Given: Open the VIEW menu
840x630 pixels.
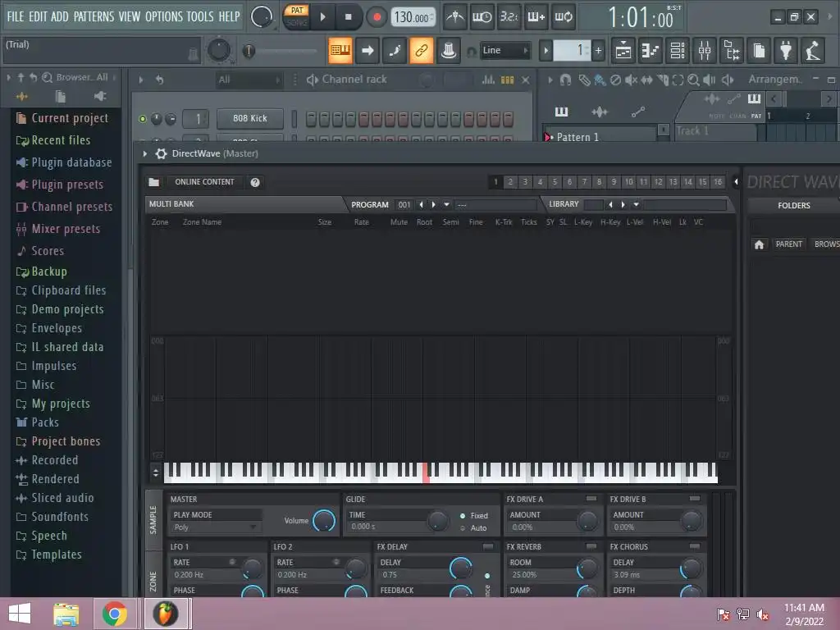Looking at the screenshot, I should point(130,16).
